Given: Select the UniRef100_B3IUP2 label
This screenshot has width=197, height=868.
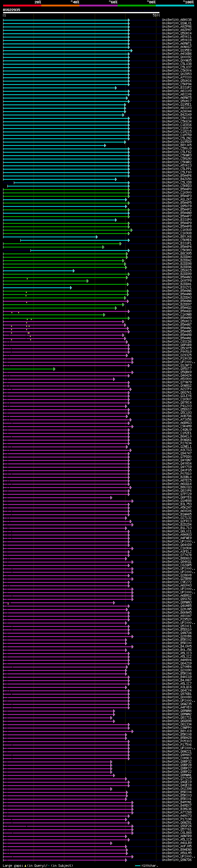Looking at the screenshot, I should tap(177, 88).
